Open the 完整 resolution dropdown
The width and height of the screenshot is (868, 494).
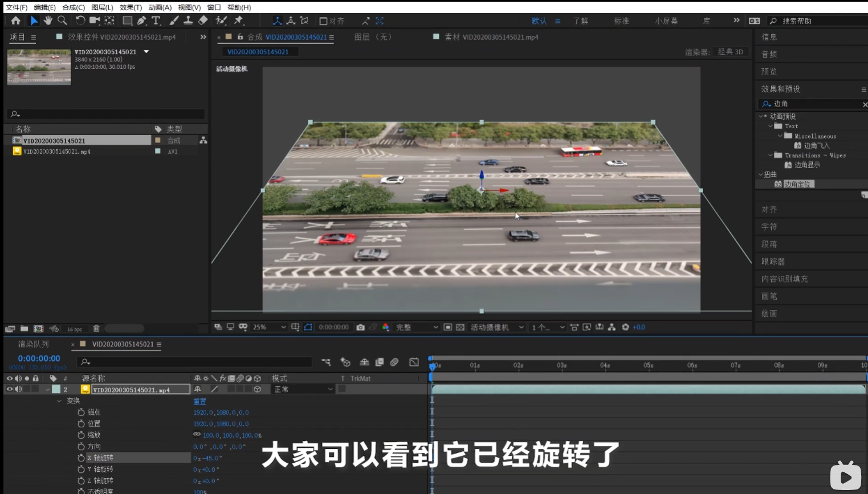tap(417, 327)
